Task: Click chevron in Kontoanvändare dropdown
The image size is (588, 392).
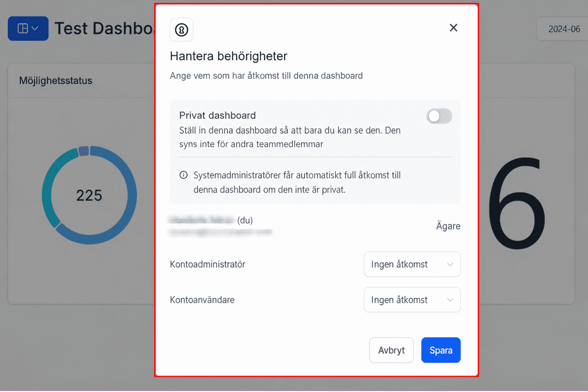Action: 450,300
